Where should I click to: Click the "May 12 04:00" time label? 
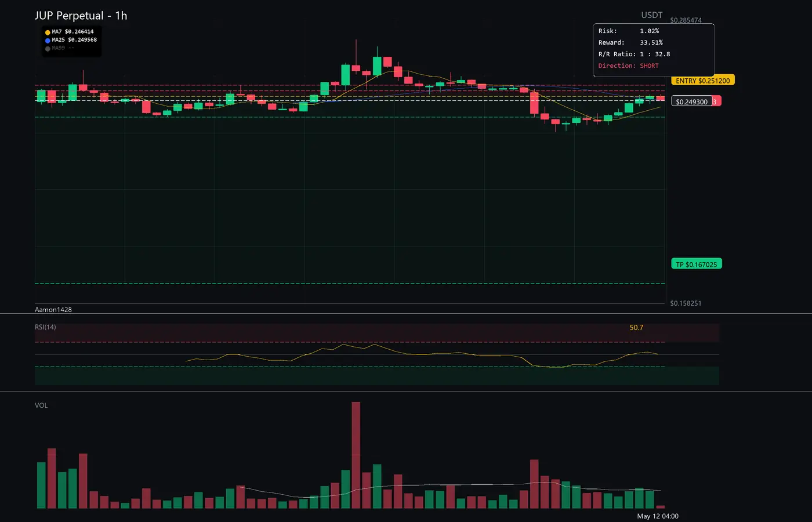click(x=658, y=516)
